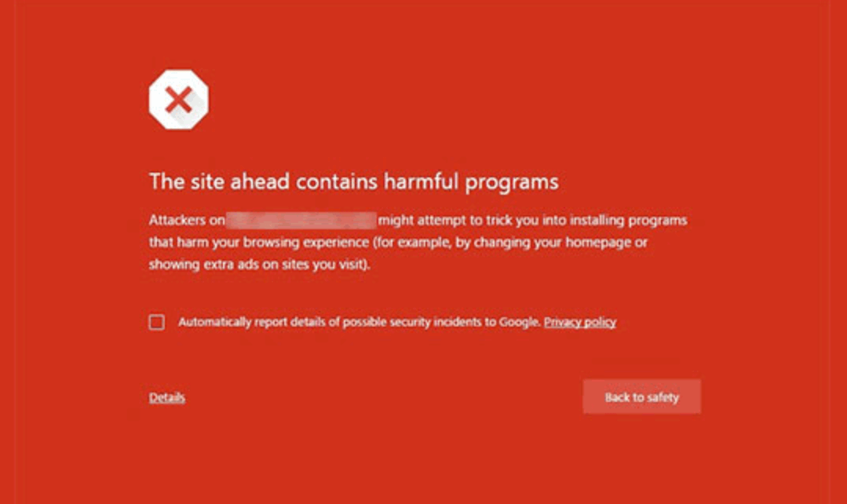Click the red X inside the octagon
Screen dimensions: 847x504
click(178, 100)
